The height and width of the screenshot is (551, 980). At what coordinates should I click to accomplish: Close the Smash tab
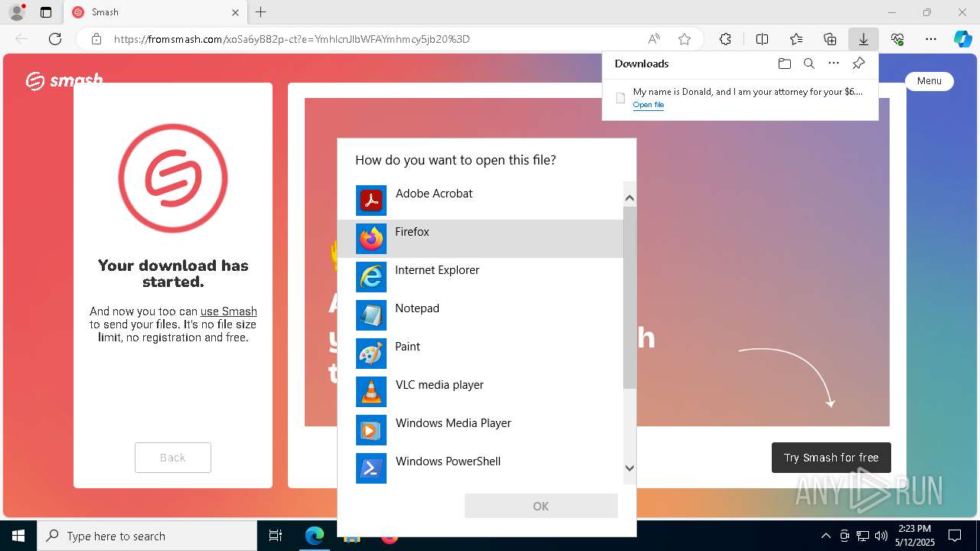(236, 12)
